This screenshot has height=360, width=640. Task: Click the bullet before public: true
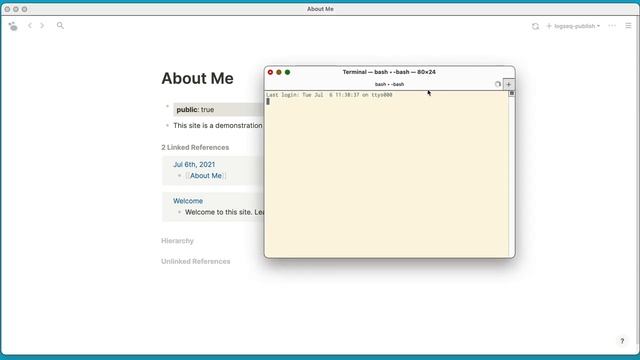click(167, 107)
